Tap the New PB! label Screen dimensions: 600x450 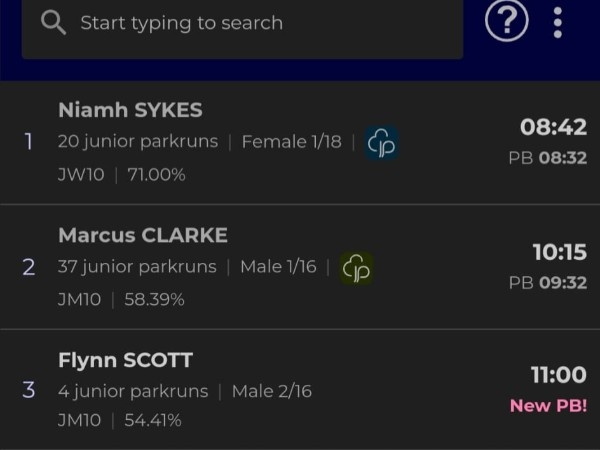(x=548, y=405)
